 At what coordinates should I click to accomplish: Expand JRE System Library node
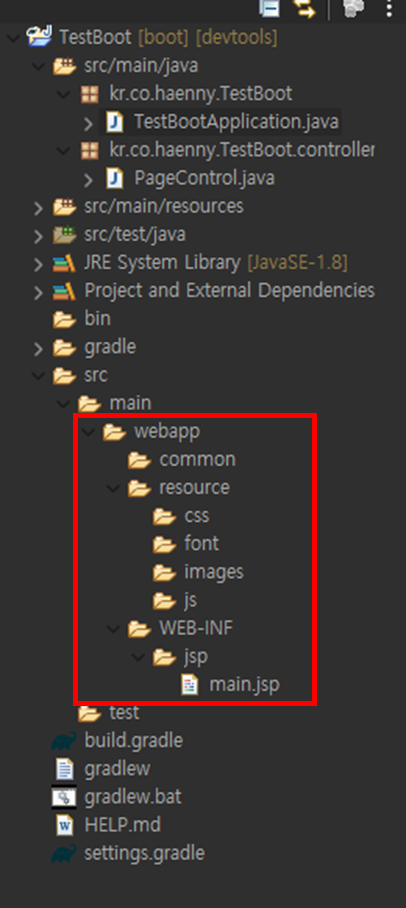38,263
